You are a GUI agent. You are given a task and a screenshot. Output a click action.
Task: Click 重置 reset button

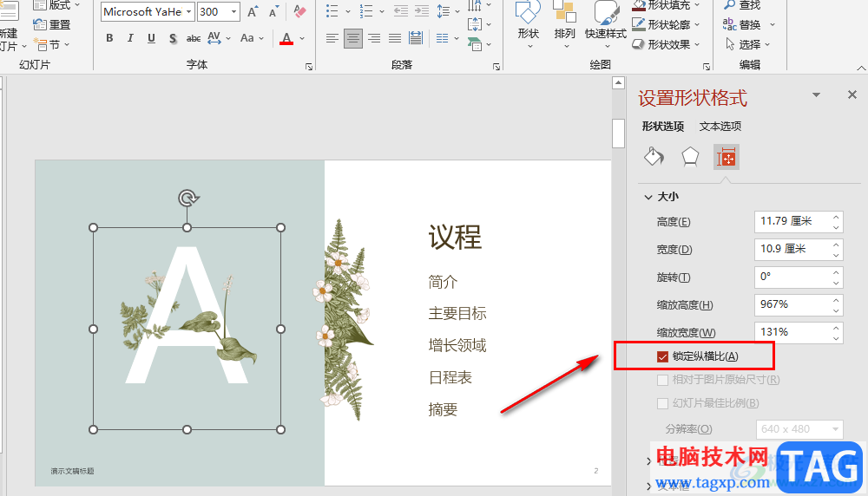pos(51,24)
